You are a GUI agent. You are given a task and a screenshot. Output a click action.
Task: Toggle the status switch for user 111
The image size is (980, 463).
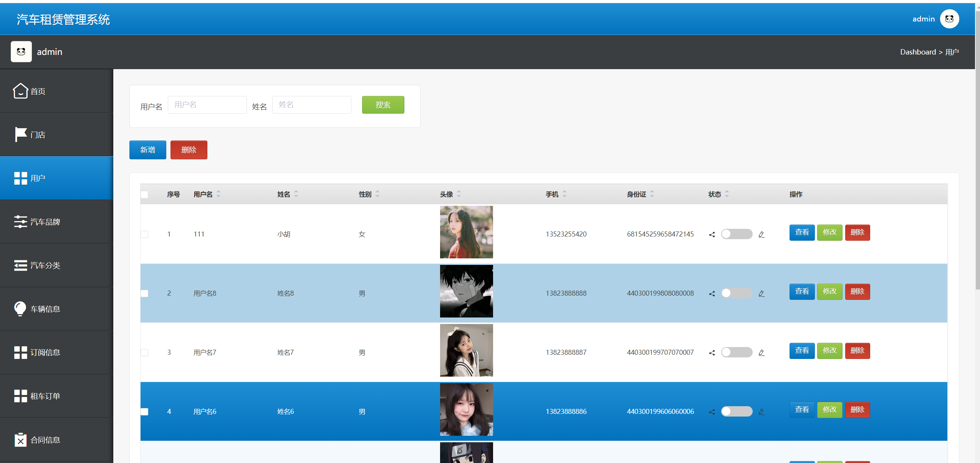(x=736, y=234)
